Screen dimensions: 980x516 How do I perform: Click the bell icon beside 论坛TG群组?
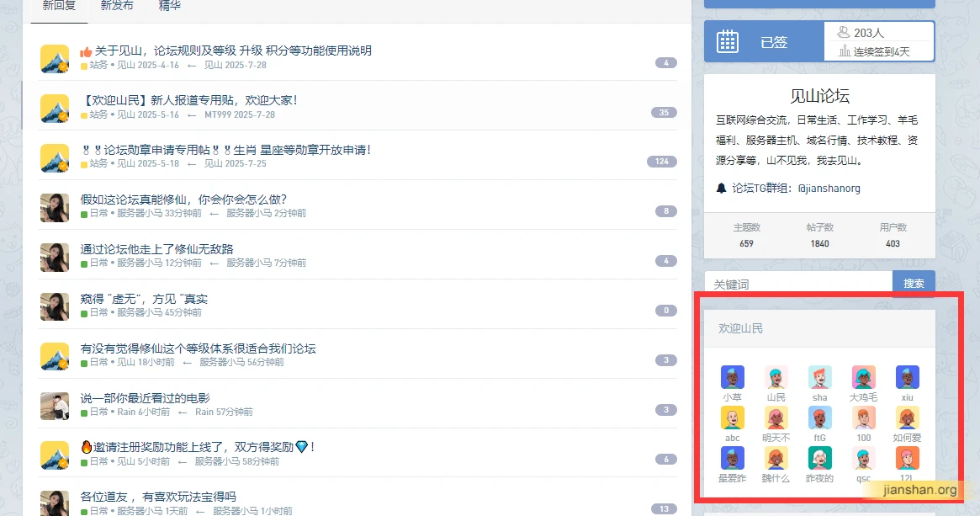721,189
